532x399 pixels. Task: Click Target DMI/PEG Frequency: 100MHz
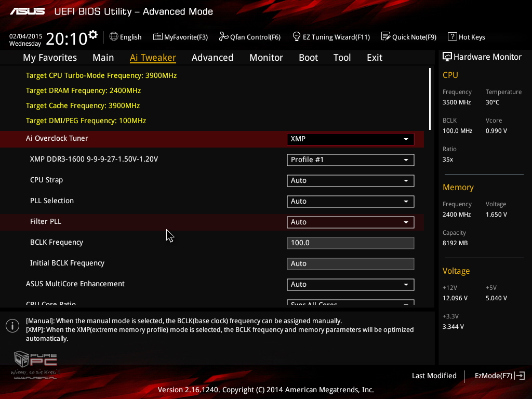86,121
